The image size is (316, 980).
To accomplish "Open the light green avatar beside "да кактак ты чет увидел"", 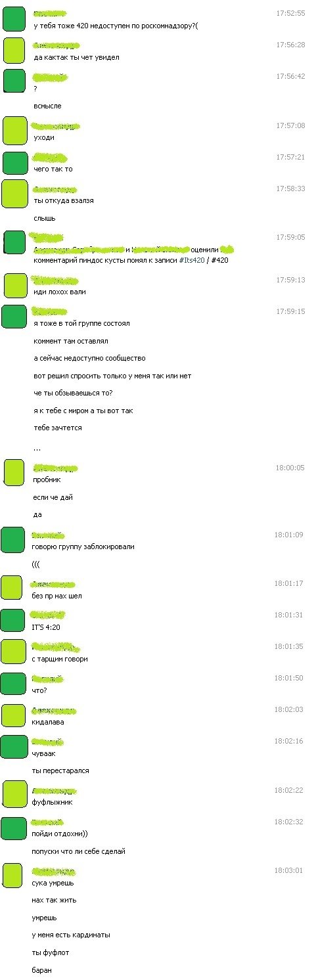I will 14,50.
